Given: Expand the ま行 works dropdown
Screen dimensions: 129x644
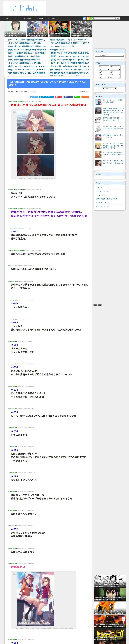Looking at the screenshot, I should (x=104, y=75).
